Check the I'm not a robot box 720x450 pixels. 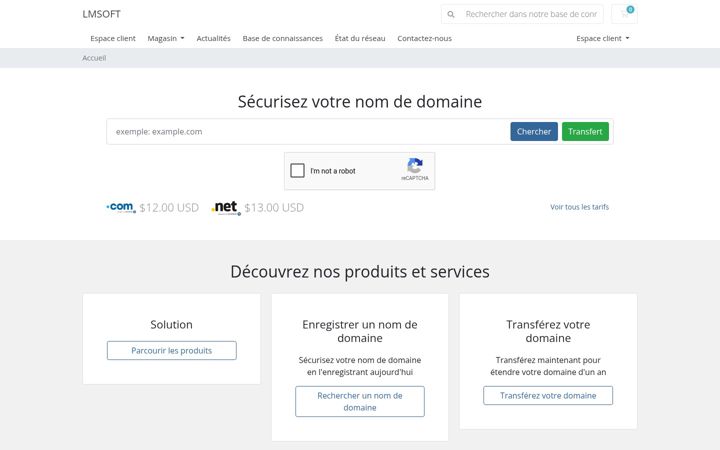(x=297, y=170)
